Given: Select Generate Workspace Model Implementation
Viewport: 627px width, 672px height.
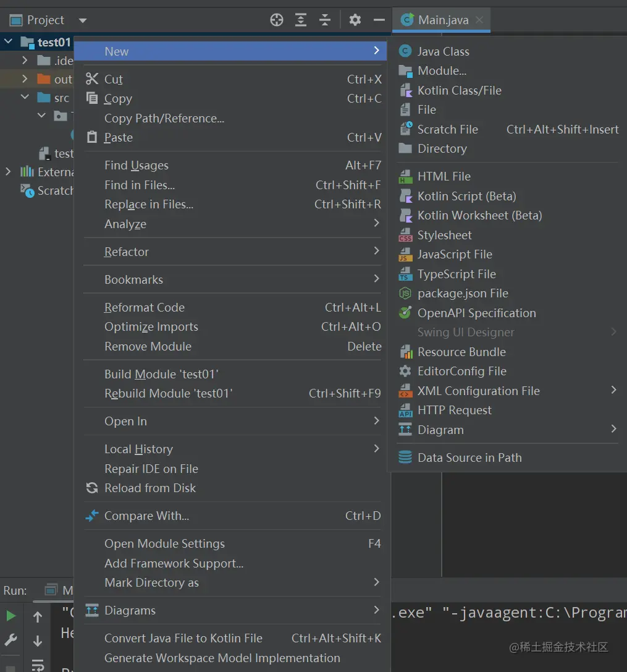Looking at the screenshot, I should (232, 658).
